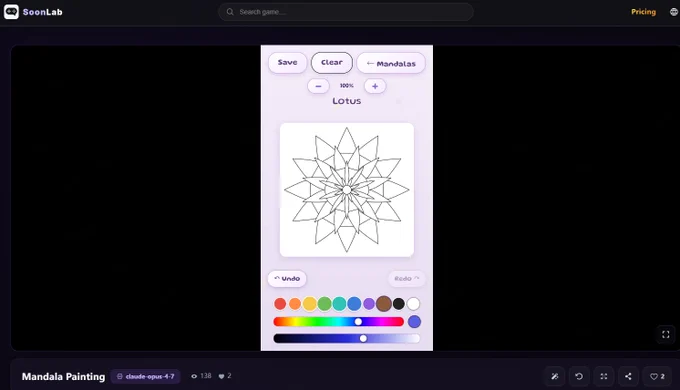Select the teal color swatch
The height and width of the screenshot is (390, 680).
339,304
